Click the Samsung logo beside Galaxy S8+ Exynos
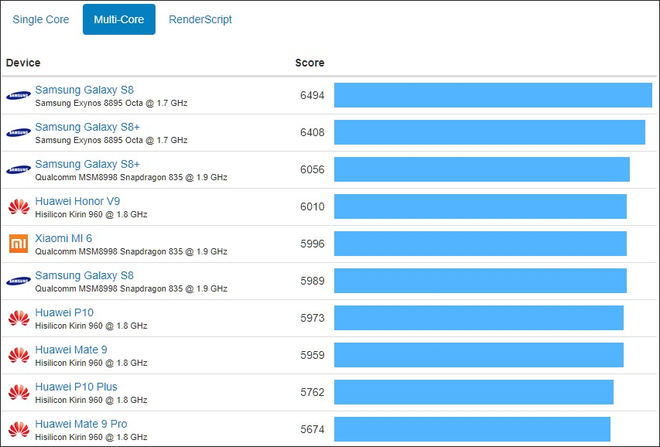The height and width of the screenshot is (447, 660). pos(18,133)
